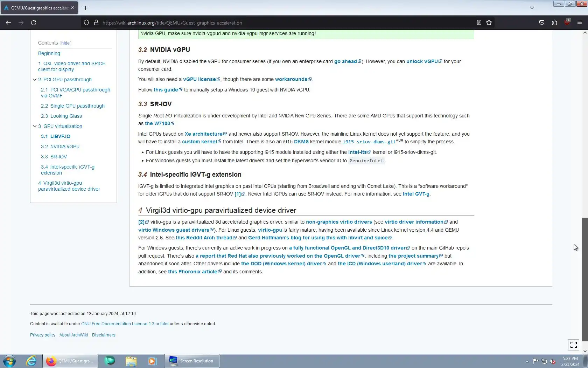The height and width of the screenshot is (368, 588).
Task: Save page to Pocket
Action: point(542,23)
